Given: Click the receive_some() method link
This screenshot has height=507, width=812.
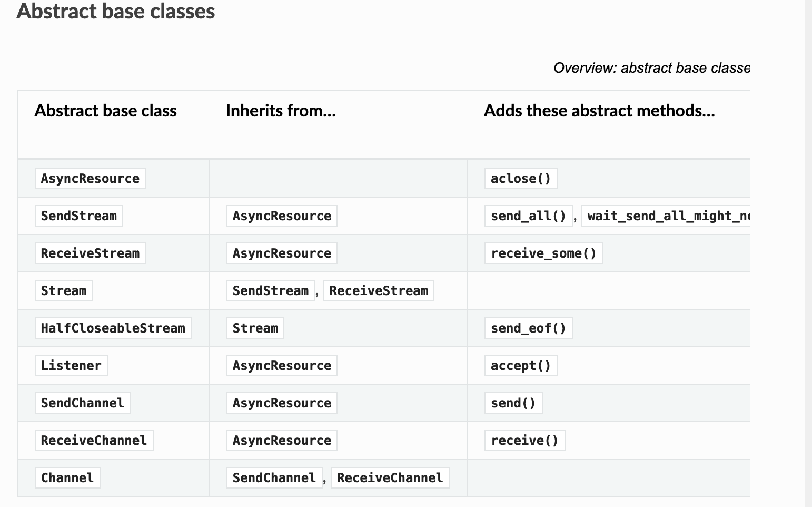Looking at the screenshot, I should [543, 253].
